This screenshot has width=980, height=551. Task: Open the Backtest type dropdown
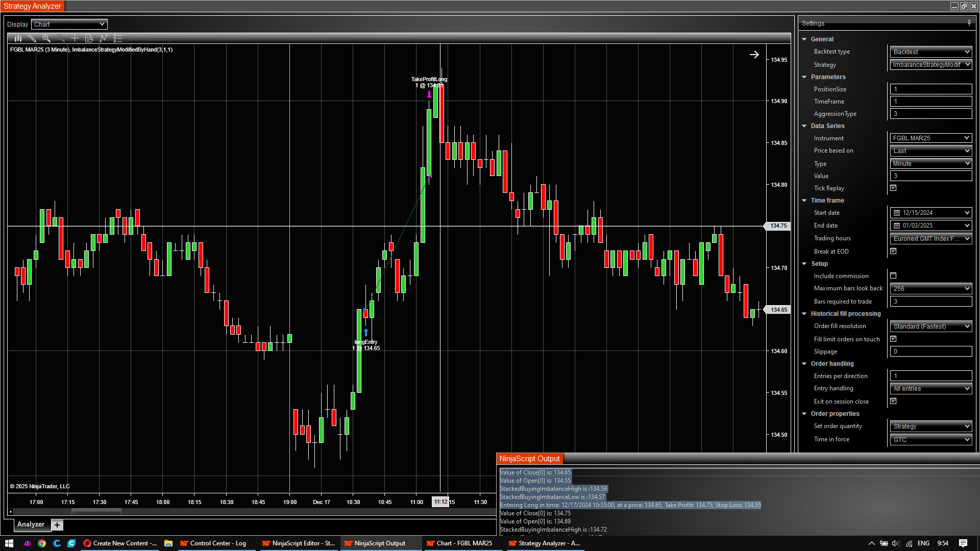click(930, 52)
